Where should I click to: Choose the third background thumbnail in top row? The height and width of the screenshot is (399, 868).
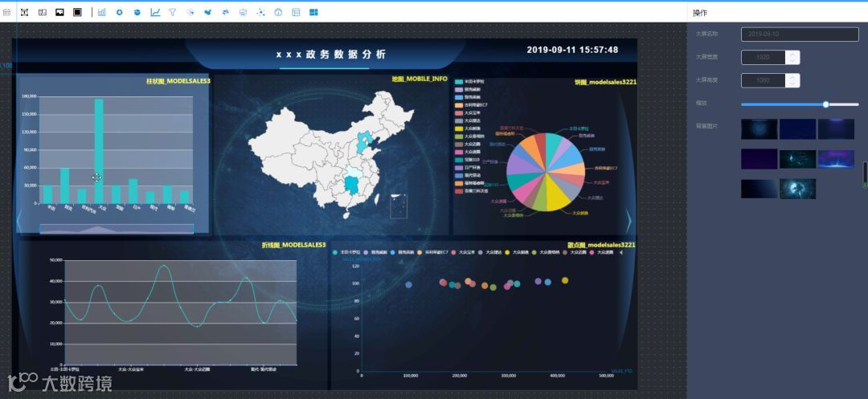[x=836, y=128]
